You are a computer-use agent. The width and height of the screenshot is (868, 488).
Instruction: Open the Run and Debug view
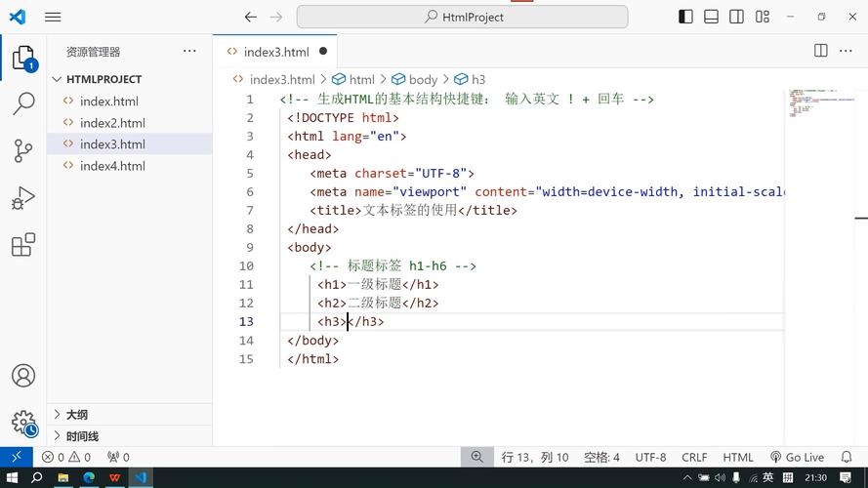(x=23, y=197)
